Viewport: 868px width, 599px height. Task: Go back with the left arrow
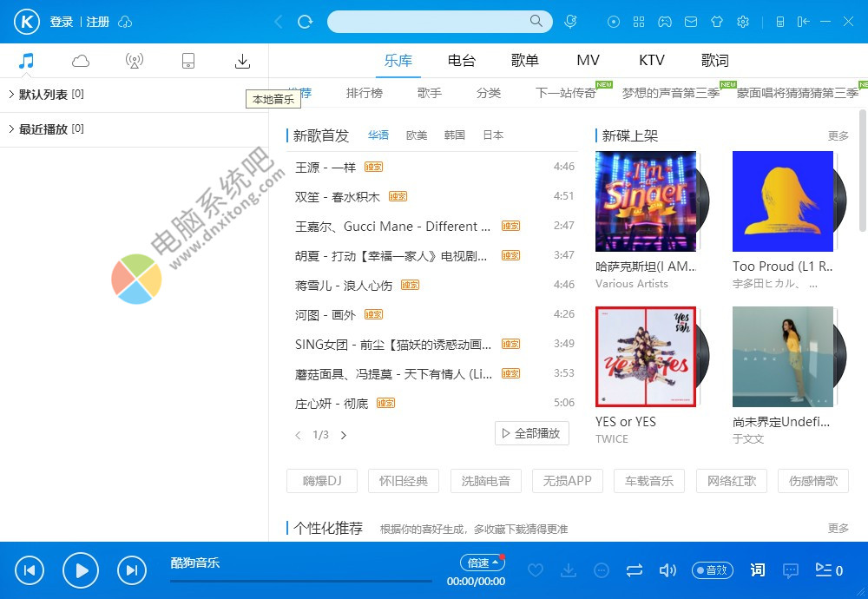[x=279, y=23]
